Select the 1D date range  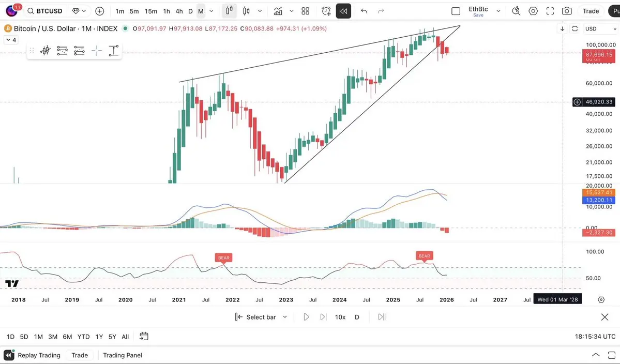(x=11, y=337)
